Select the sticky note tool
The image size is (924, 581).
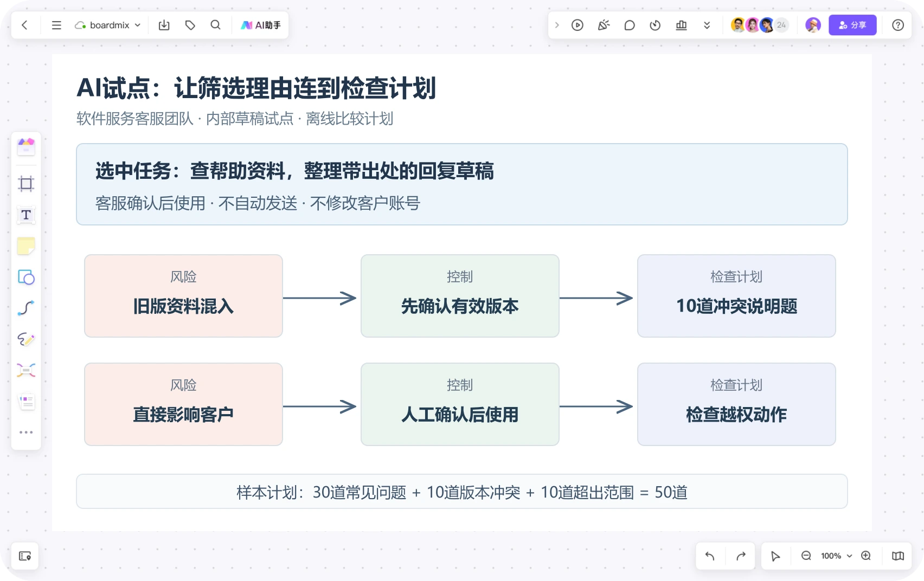coord(26,246)
